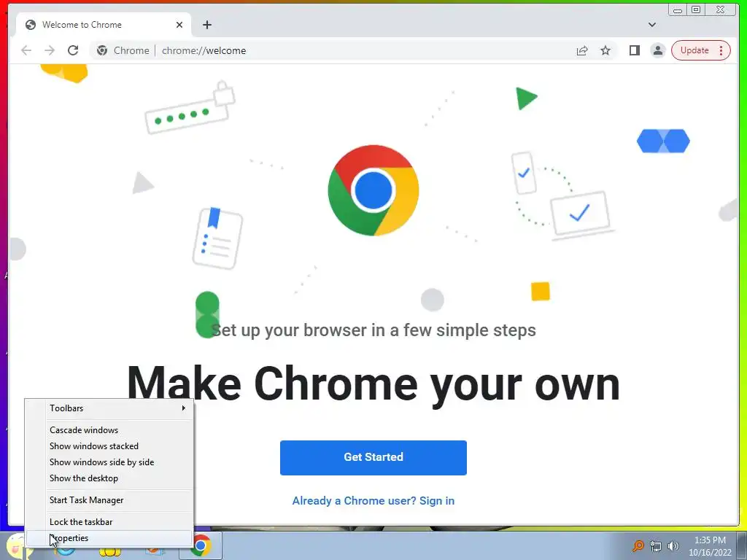Choose Cascade windows
747x560 pixels.
coord(109,430)
